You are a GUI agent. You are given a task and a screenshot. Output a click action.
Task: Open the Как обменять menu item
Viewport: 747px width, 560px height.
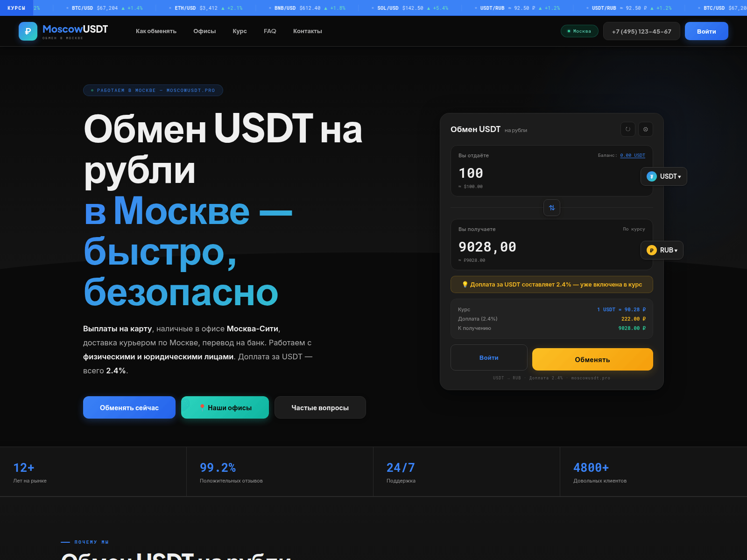tap(156, 31)
